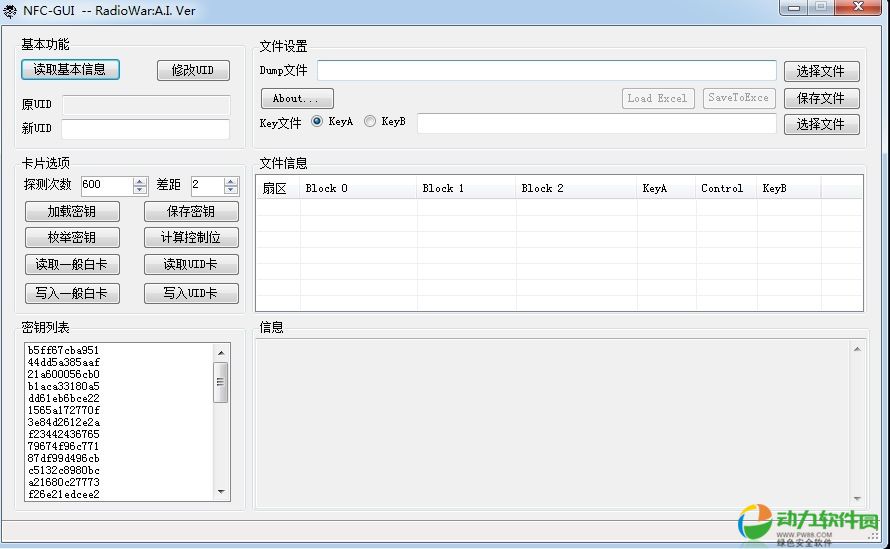Click 选择文件 next to Dump文件
This screenshot has width=890, height=549.
click(x=821, y=71)
